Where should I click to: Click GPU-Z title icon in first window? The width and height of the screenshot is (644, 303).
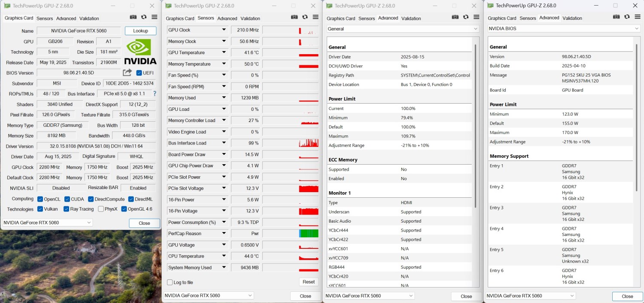tap(7, 6)
